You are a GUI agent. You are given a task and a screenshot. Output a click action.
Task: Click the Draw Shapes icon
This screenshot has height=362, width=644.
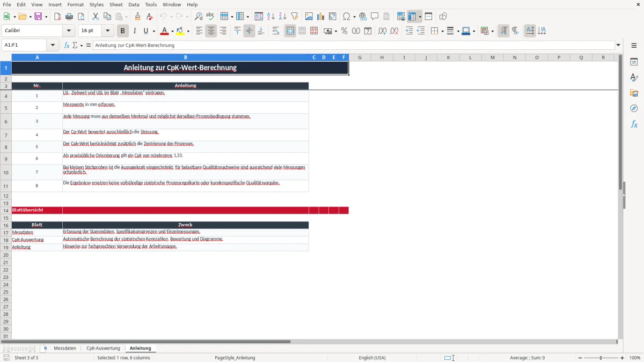click(443, 17)
